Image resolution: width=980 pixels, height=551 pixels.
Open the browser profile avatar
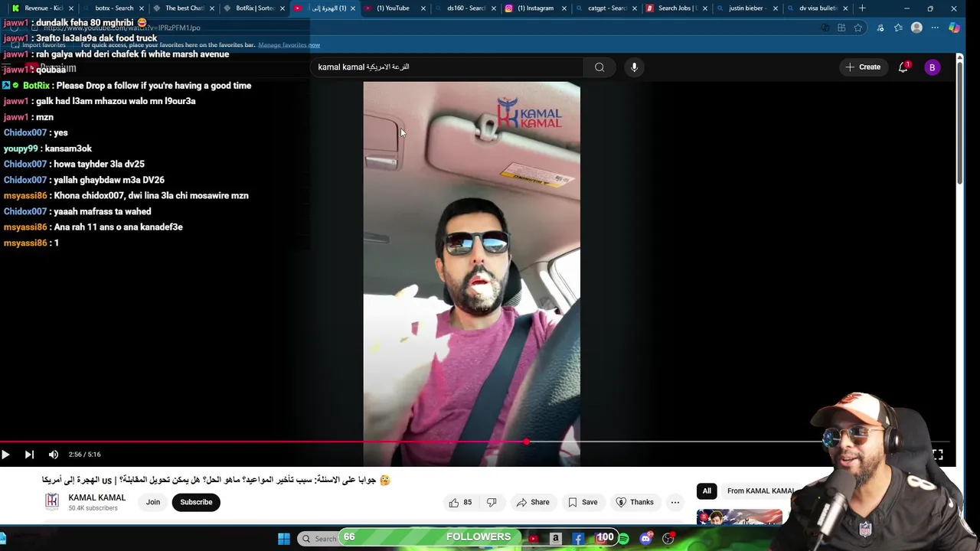click(916, 28)
